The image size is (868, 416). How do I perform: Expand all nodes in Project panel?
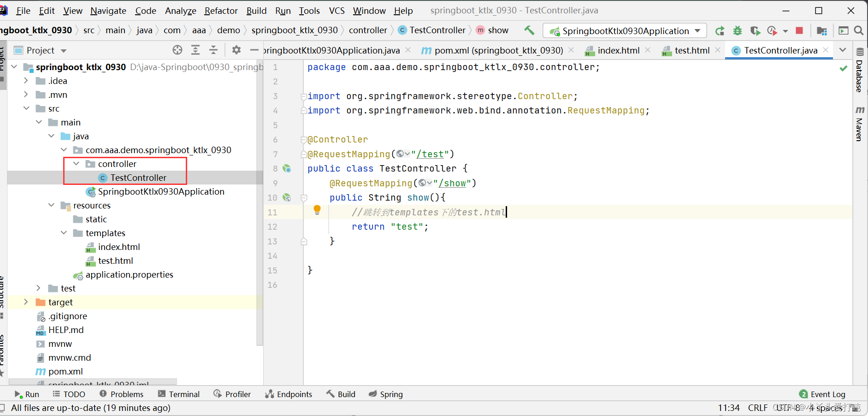coord(195,50)
